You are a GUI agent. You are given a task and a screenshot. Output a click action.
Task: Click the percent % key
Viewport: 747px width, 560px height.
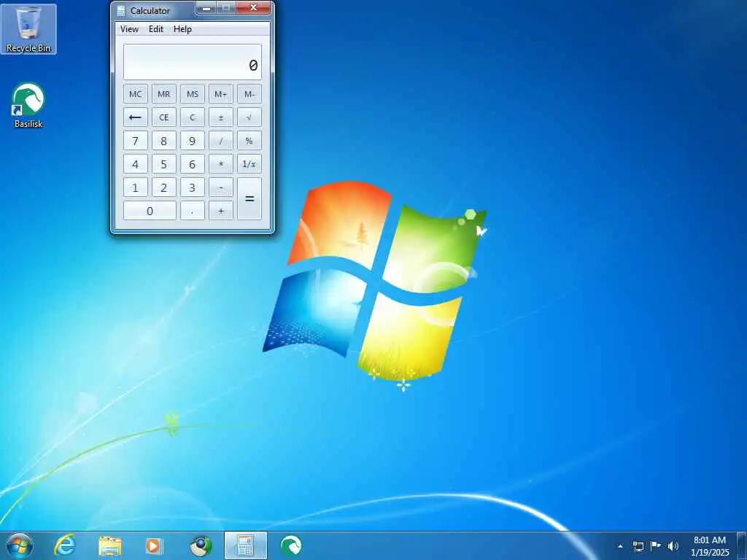[249, 141]
